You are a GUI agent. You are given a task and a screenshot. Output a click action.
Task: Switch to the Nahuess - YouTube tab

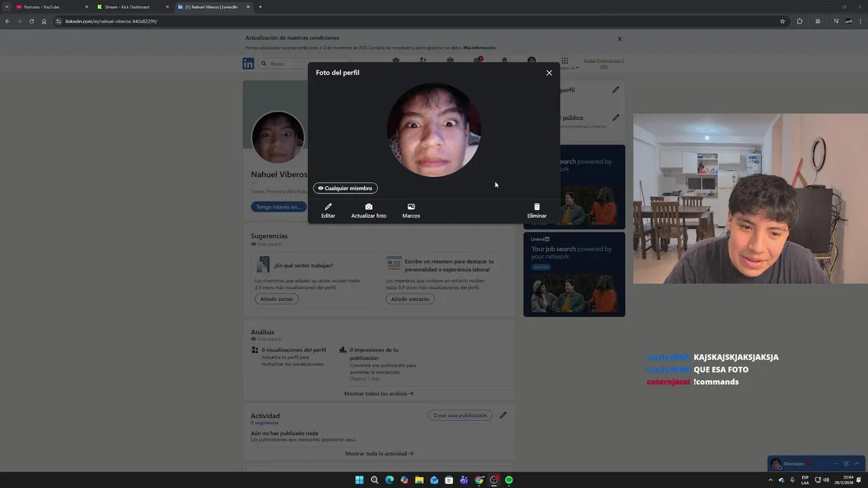(52, 7)
